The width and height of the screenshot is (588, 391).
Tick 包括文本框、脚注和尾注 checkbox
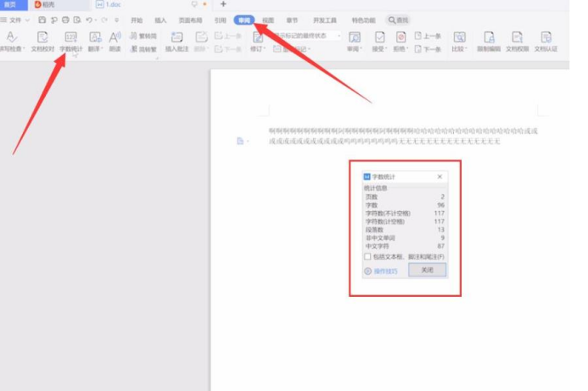pos(367,256)
